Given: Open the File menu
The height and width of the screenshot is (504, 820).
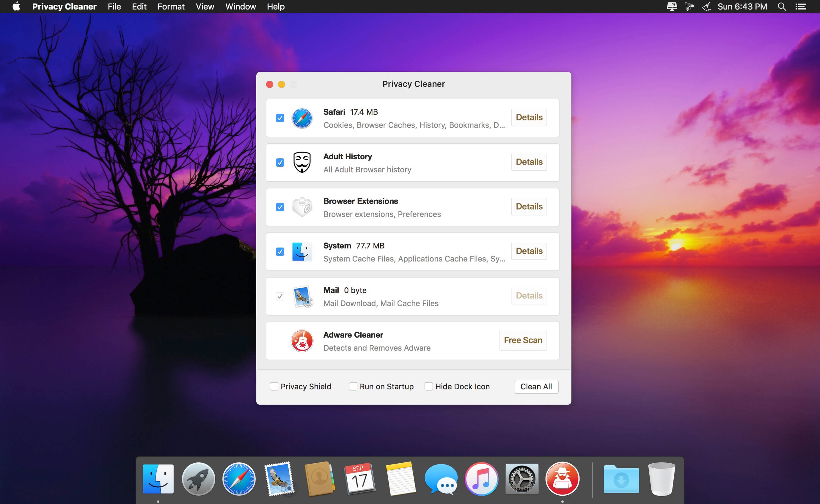Looking at the screenshot, I should pos(114,7).
